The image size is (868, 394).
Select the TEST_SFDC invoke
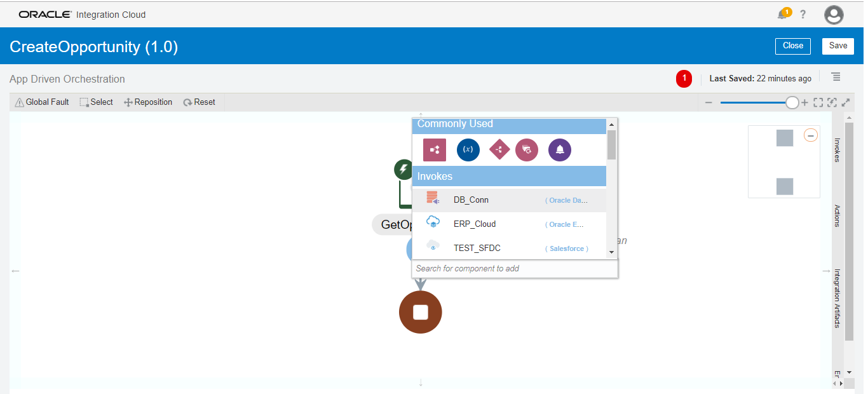[509, 248]
